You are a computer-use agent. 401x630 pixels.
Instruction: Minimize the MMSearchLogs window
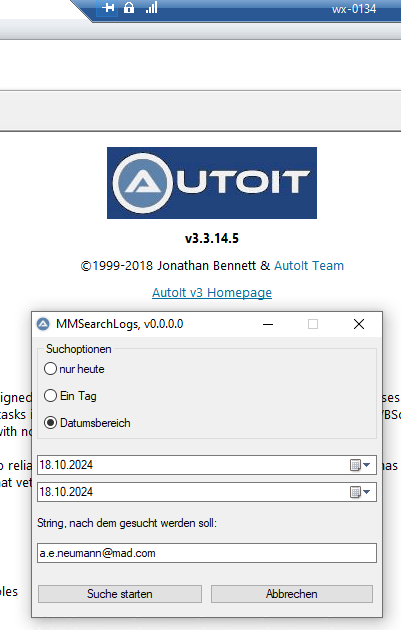tap(268, 324)
